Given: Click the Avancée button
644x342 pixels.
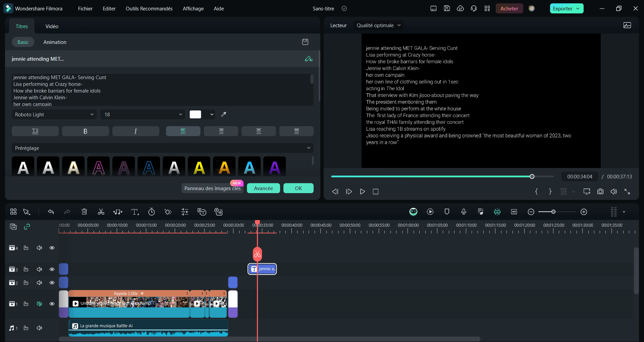Looking at the screenshot, I should (263, 188).
